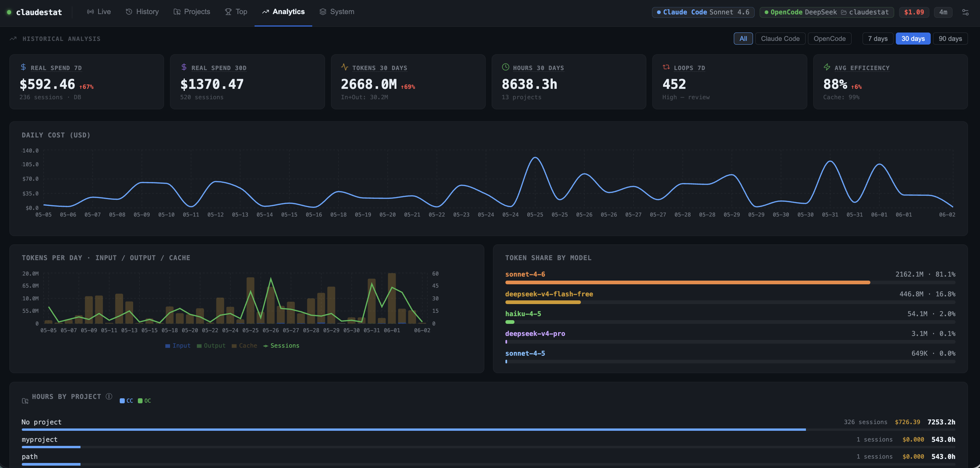Image resolution: width=980 pixels, height=468 pixels.
Task: Select the 30 days range
Action: [913, 39]
